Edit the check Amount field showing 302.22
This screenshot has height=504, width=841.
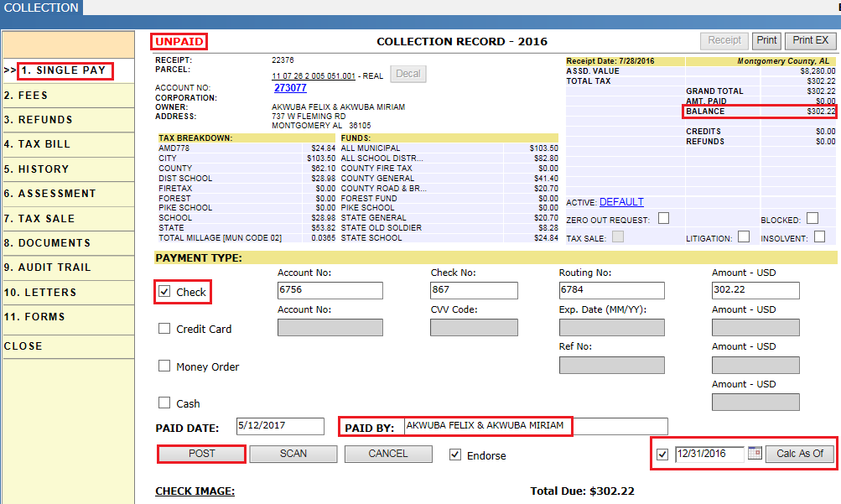(755, 290)
